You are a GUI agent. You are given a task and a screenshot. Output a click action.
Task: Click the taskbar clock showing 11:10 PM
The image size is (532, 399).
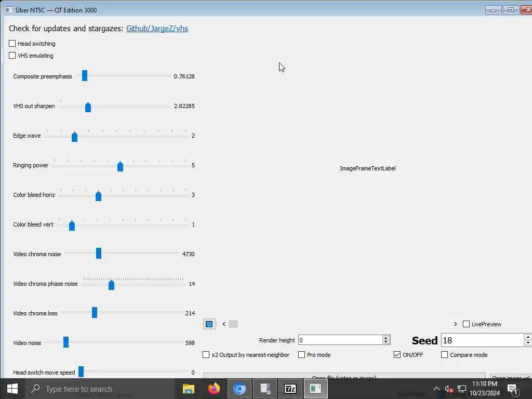coord(485,389)
